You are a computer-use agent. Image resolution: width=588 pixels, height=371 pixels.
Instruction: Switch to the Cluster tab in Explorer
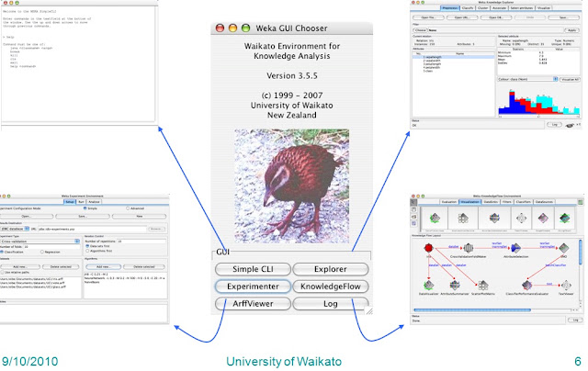[482, 8]
